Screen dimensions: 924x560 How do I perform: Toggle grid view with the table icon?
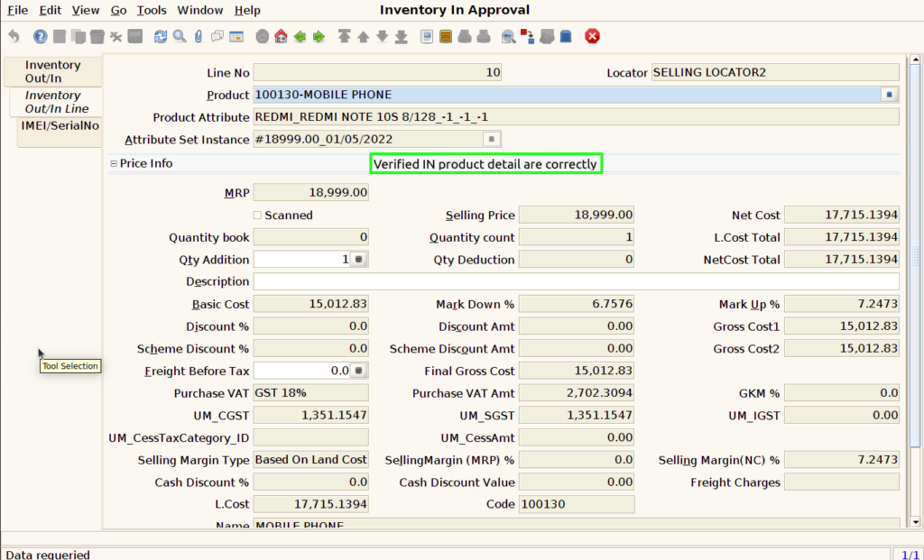[x=236, y=36]
